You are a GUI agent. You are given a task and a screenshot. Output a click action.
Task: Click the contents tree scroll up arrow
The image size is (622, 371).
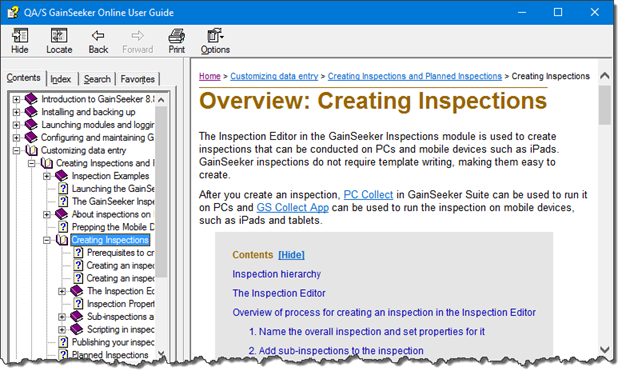[161, 100]
